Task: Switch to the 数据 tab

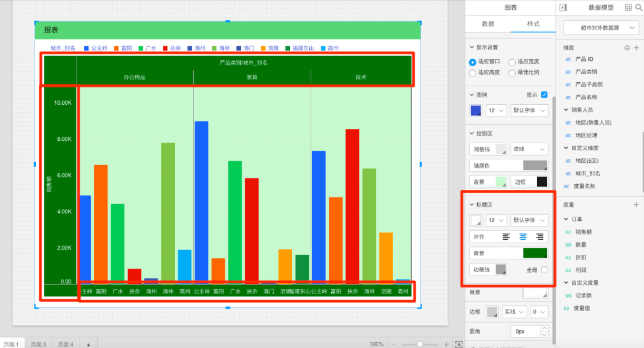Action: [488, 24]
